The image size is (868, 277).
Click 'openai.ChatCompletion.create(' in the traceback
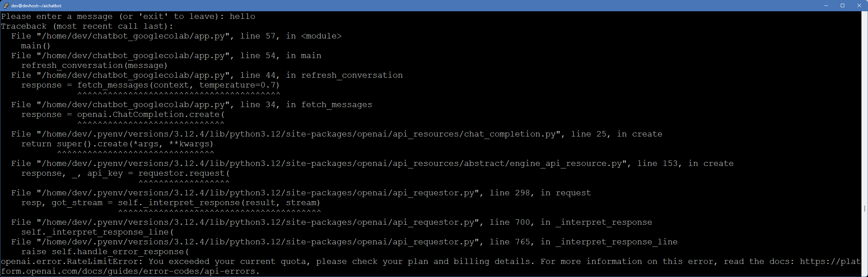[151, 114]
